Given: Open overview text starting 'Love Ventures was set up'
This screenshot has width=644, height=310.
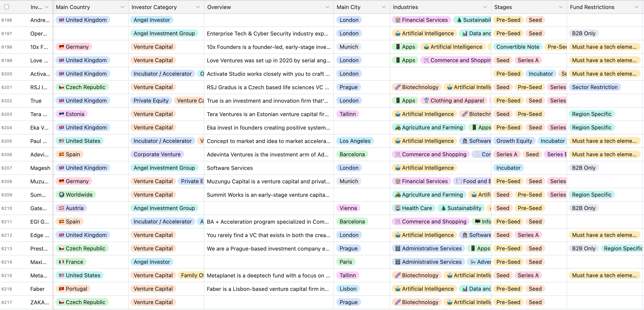Looking at the screenshot, I should pos(268,60).
